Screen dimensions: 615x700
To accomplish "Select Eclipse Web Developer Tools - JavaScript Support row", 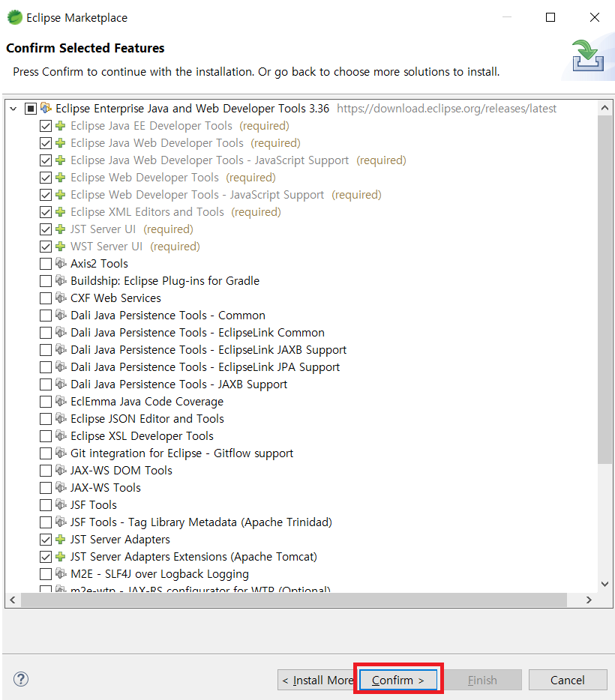I will pos(226,195).
